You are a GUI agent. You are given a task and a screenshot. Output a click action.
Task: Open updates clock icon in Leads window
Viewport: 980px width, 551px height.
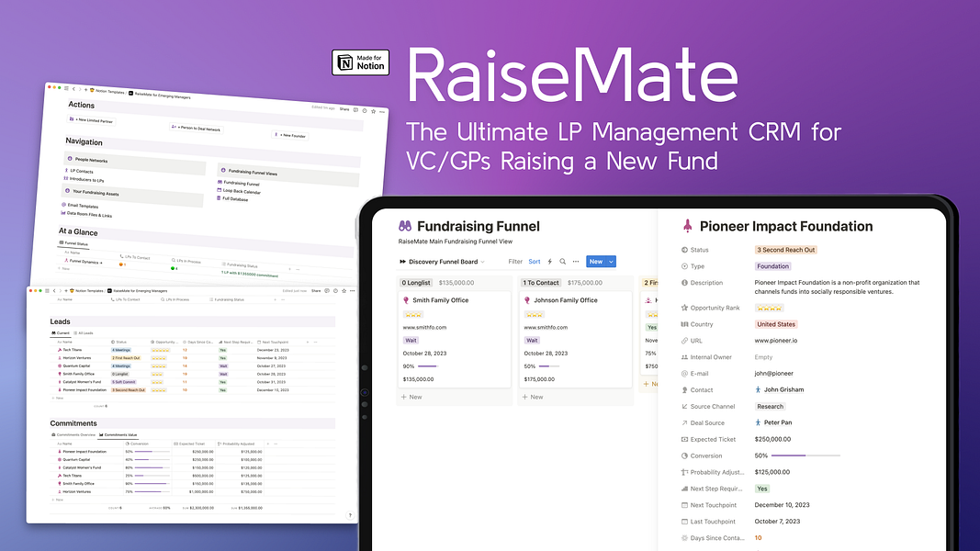pos(335,291)
